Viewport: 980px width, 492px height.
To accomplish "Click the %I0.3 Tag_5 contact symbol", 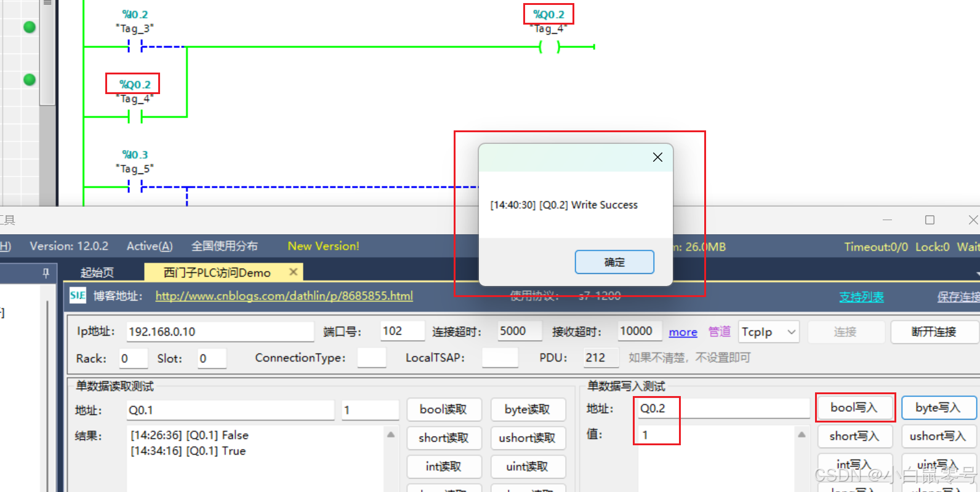I will (x=135, y=186).
